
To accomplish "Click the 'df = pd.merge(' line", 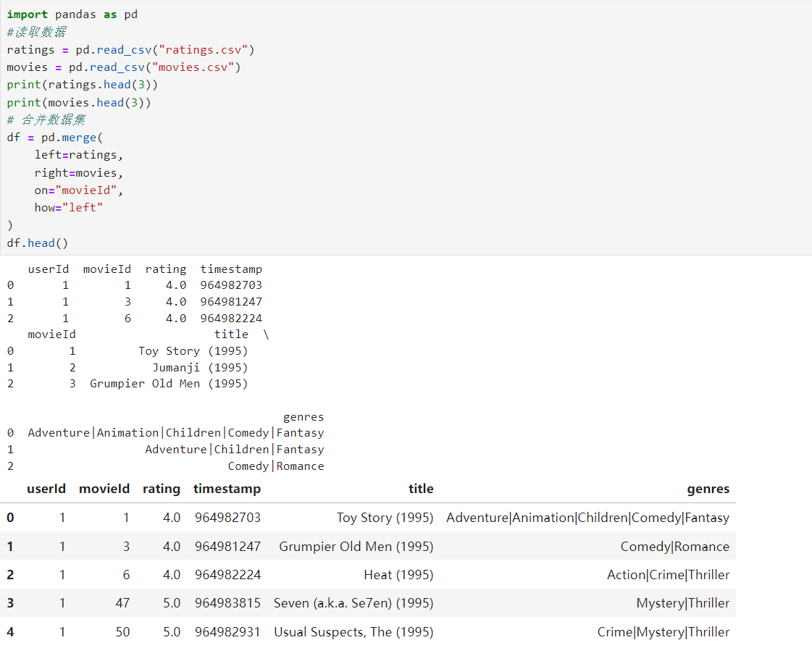I will click(55, 138).
